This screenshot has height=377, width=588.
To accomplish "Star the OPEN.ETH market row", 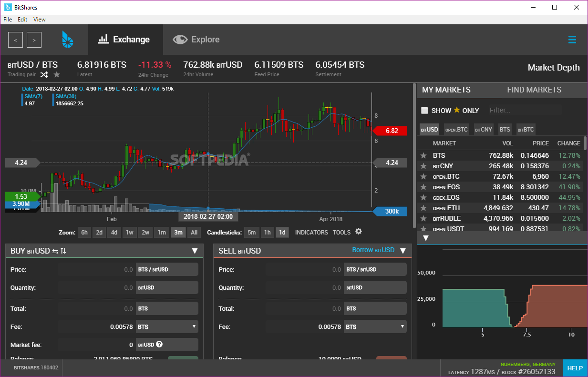I will (423, 208).
